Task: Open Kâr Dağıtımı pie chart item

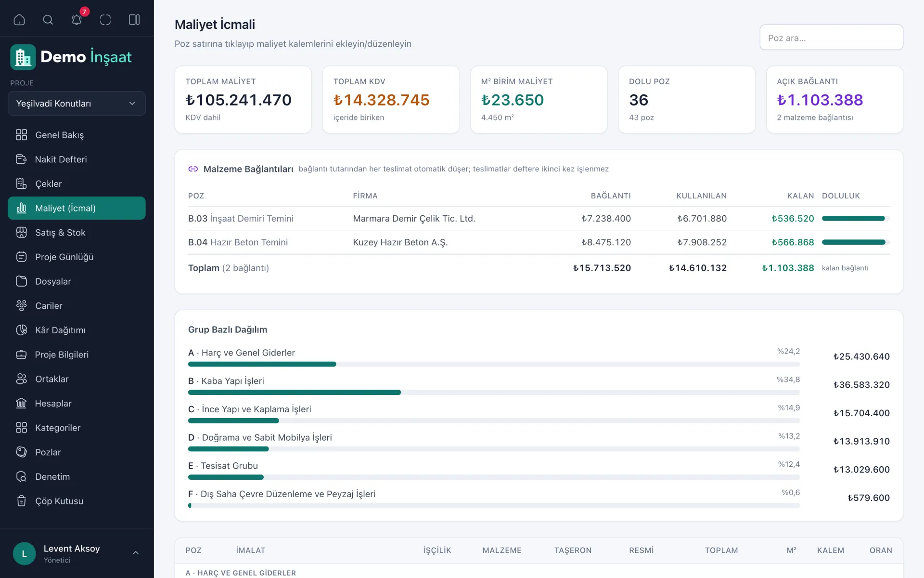Action: (x=77, y=330)
